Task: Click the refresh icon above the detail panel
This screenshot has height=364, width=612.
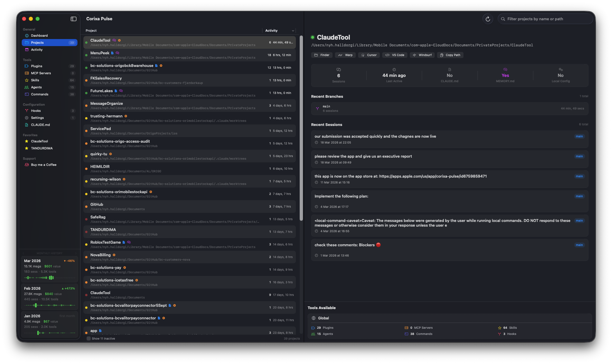Action: [488, 19]
